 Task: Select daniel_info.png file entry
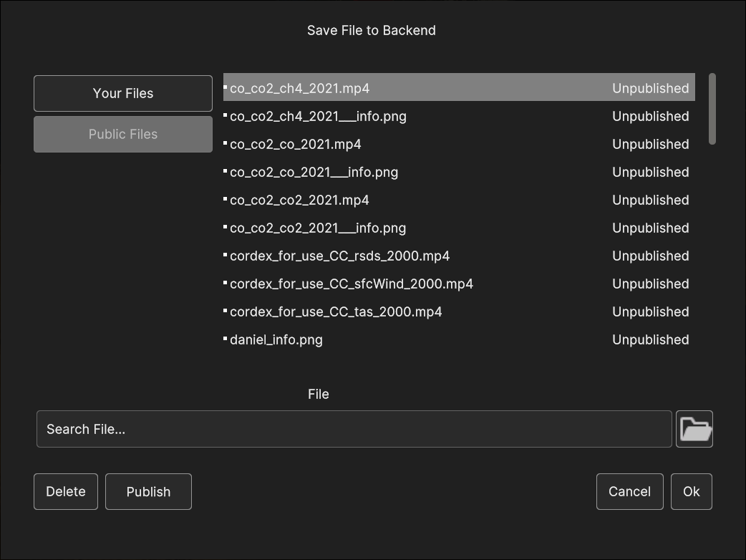(459, 339)
